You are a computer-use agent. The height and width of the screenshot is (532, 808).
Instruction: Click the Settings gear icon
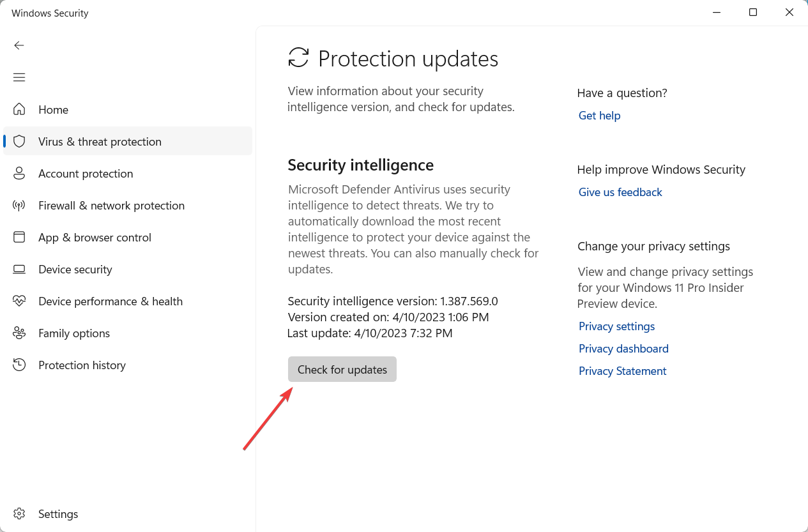pyautogui.click(x=19, y=513)
